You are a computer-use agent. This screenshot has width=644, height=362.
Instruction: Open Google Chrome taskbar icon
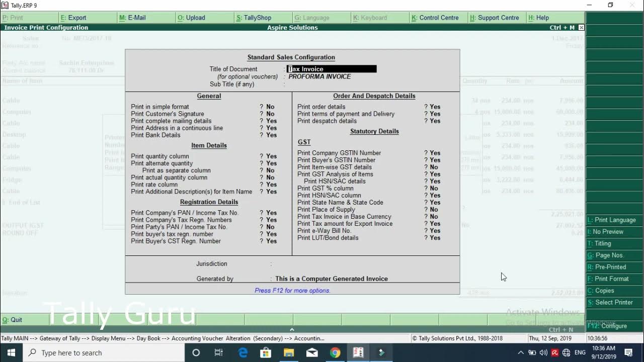pos(335,352)
